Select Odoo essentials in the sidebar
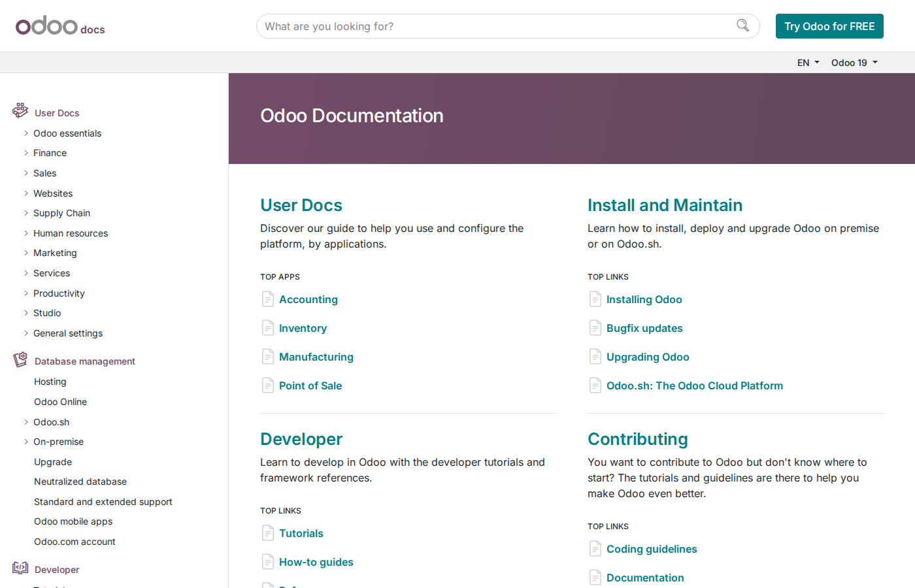Viewport: 915px width, 588px height. [67, 133]
